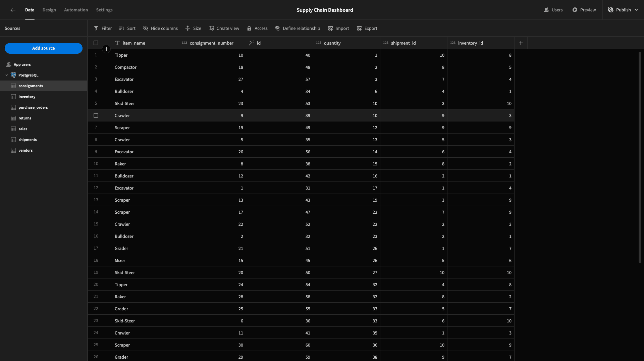Open the purchase_orders table
The width and height of the screenshot is (644, 361).
44,107
